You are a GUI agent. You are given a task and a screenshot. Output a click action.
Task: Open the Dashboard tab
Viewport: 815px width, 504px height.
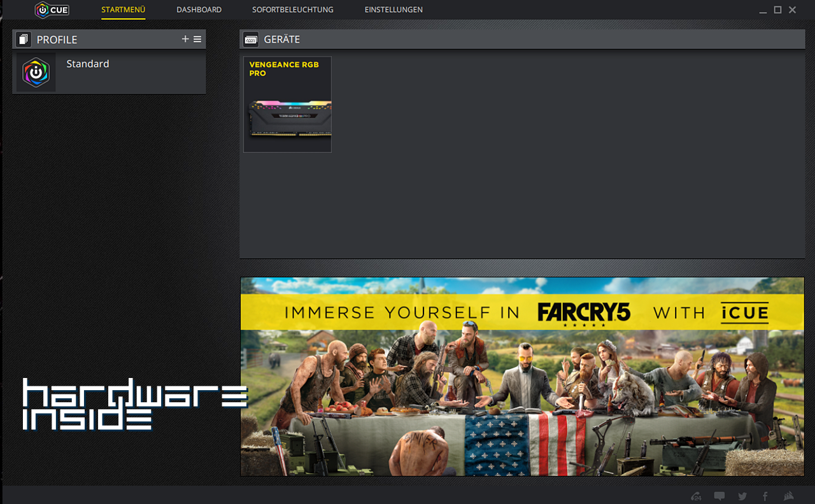[x=199, y=10]
